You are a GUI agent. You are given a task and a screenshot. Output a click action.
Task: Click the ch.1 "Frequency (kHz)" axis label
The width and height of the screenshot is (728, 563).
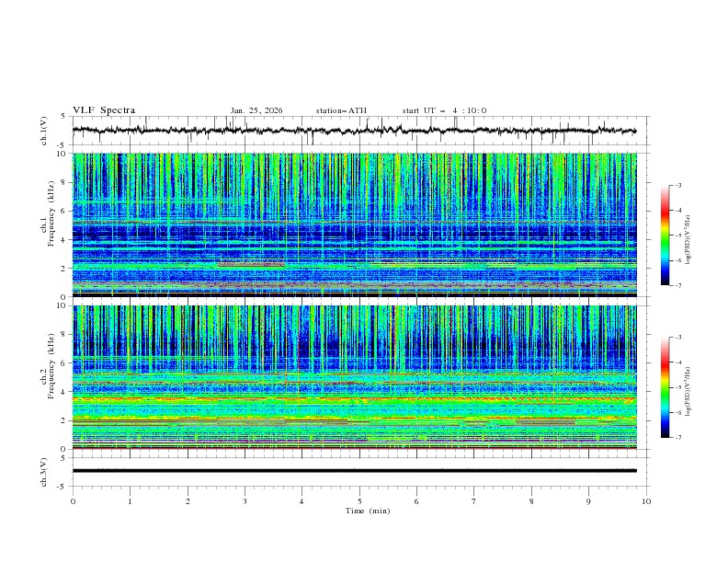click(x=51, y=213)
